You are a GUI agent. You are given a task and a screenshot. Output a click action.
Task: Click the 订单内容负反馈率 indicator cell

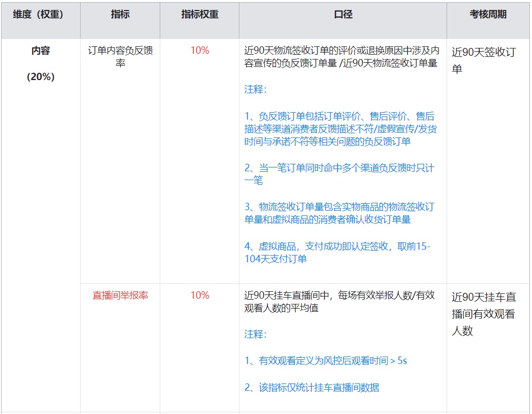pyautogui.click(x=120, y=57)
